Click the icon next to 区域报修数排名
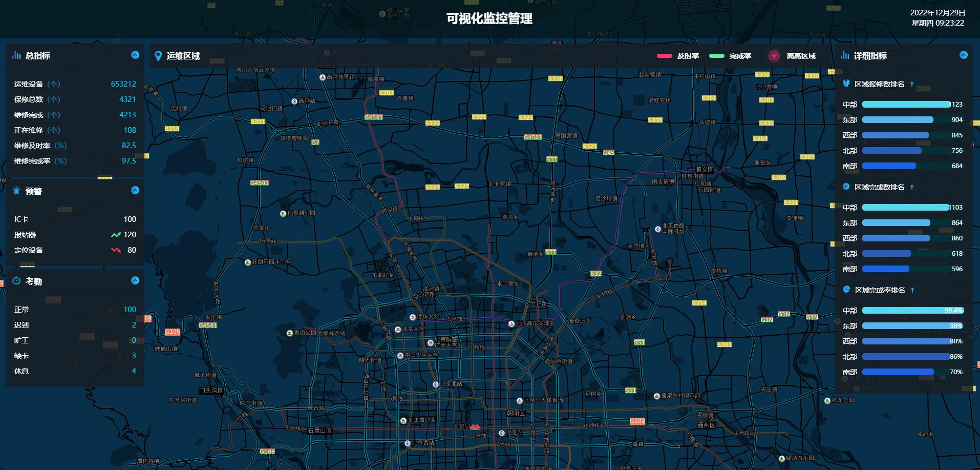Screen dimensions: 980x470 click(x=846, y=83)
